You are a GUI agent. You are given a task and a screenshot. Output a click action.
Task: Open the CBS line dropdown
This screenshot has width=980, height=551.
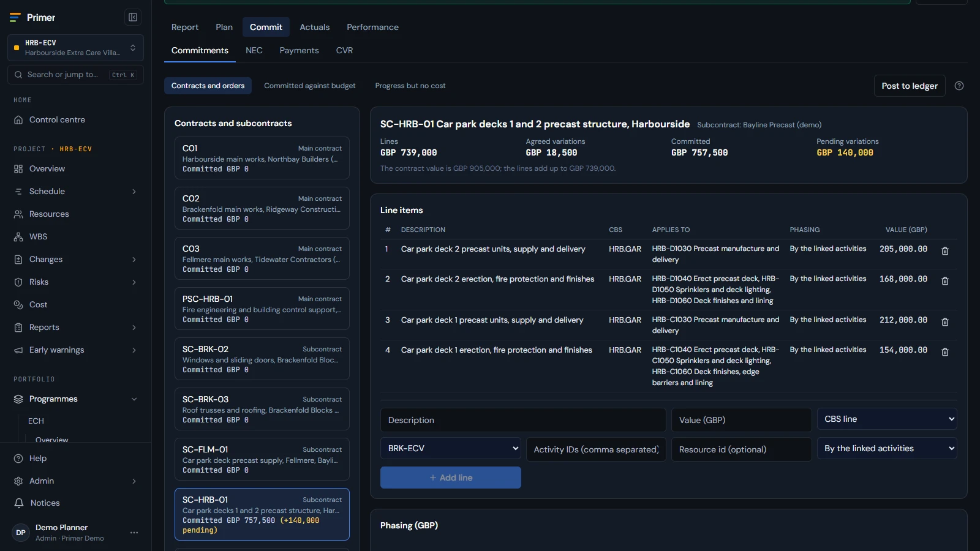coord(887,419)
